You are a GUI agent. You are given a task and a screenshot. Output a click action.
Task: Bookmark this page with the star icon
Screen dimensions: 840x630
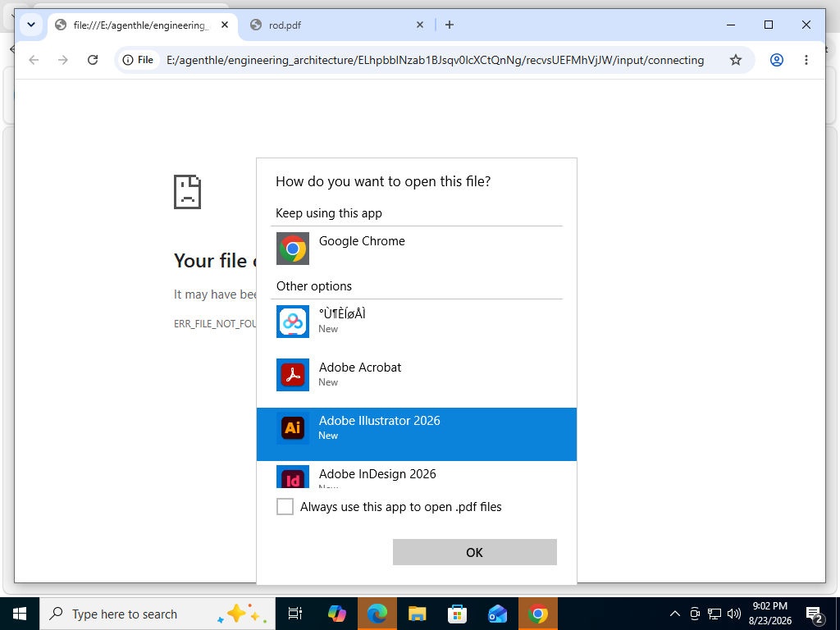(x=736, y=60)
